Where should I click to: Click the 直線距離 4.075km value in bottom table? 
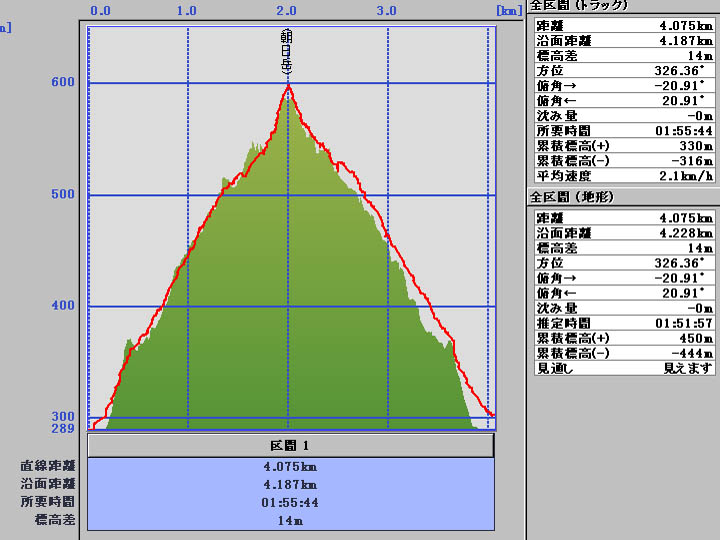291,467
